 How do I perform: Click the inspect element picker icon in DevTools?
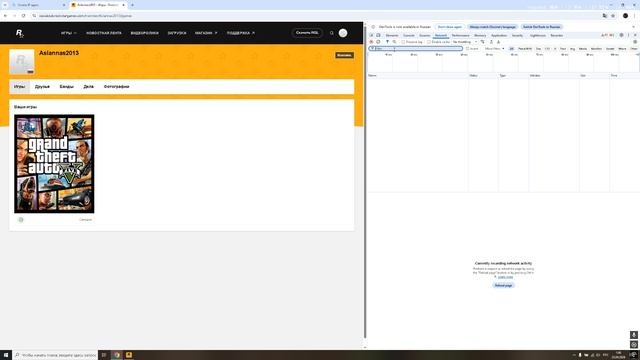coord(371,36)
